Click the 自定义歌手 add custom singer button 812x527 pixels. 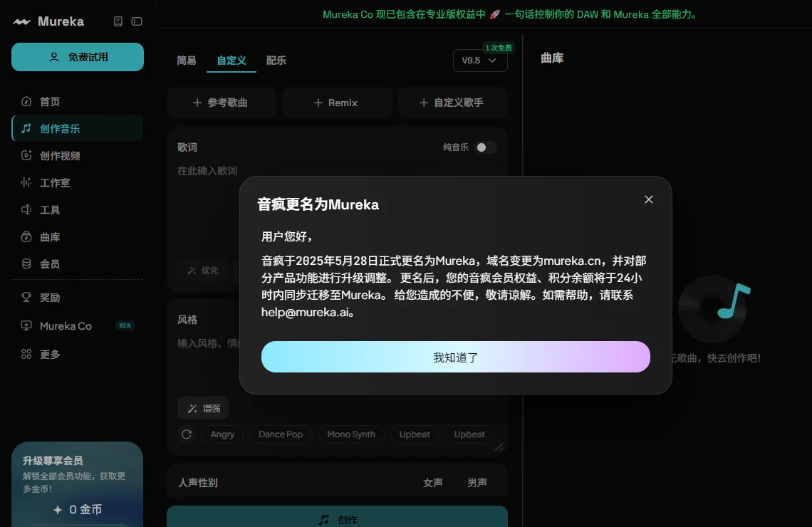coord(452,103)
